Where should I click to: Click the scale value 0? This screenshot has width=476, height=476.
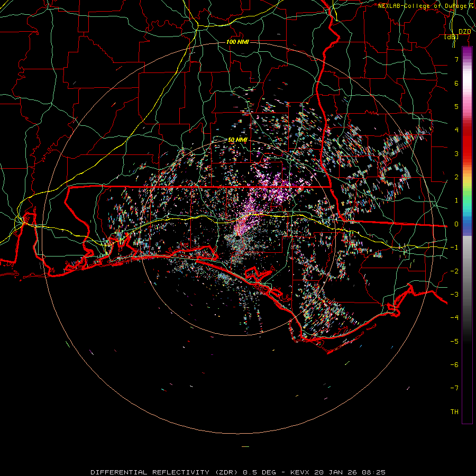point(456,224)
